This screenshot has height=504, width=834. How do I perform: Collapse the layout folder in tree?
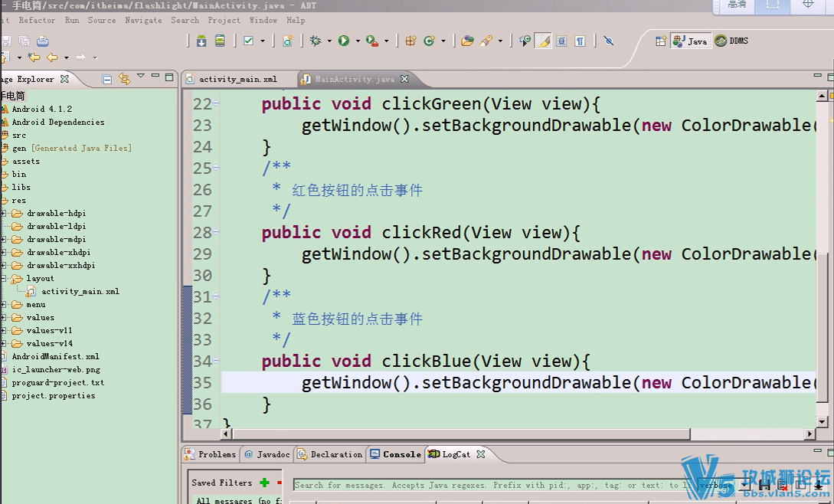pyautogui.click(x=3, y=278)
